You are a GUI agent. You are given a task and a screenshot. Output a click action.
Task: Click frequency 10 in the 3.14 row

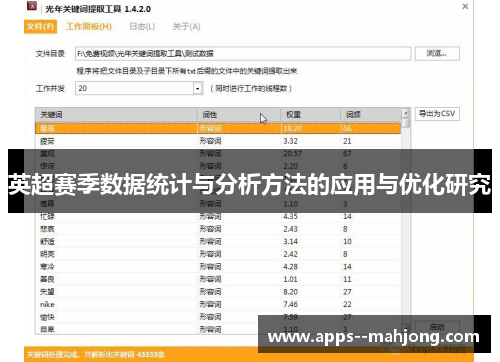click(347, 241)
